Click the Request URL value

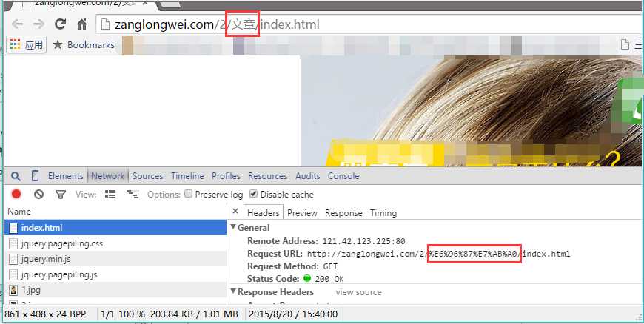(x=439, y=254)
